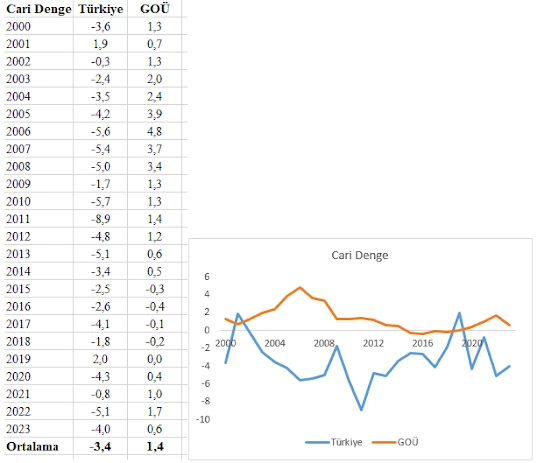Select the Türkiye value -4,0 for 2023
This screenshot has height=463, width=537.
click(x=100, y=429)
